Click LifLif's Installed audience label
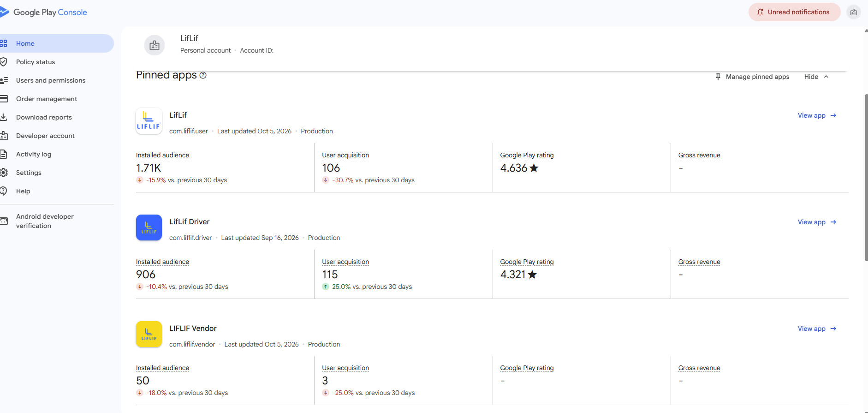Viewport: 868px width, 413px height. (x=162, y=155)
